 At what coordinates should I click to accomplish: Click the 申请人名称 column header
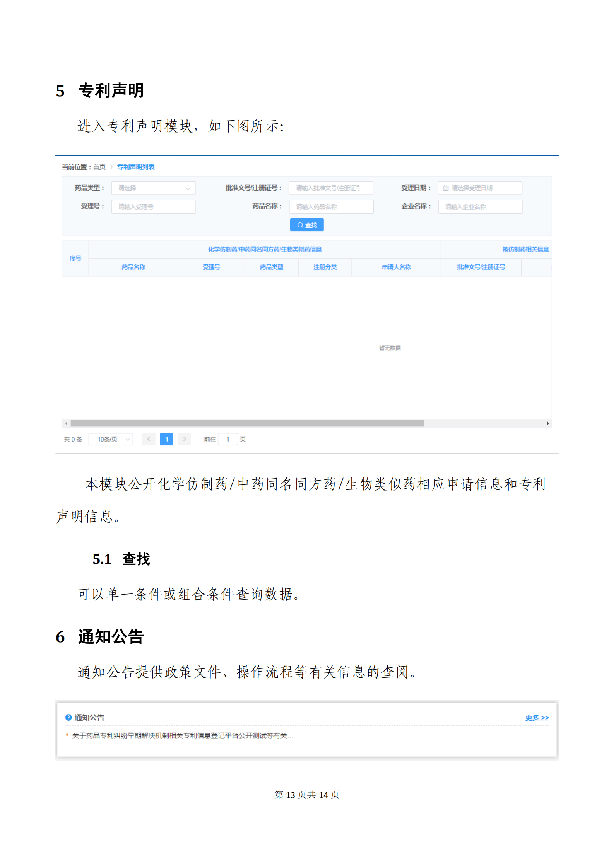point(396,267)
